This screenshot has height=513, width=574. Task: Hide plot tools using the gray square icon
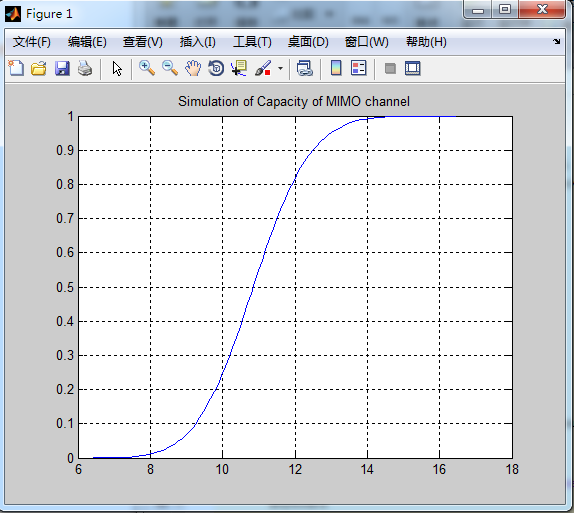390,68
